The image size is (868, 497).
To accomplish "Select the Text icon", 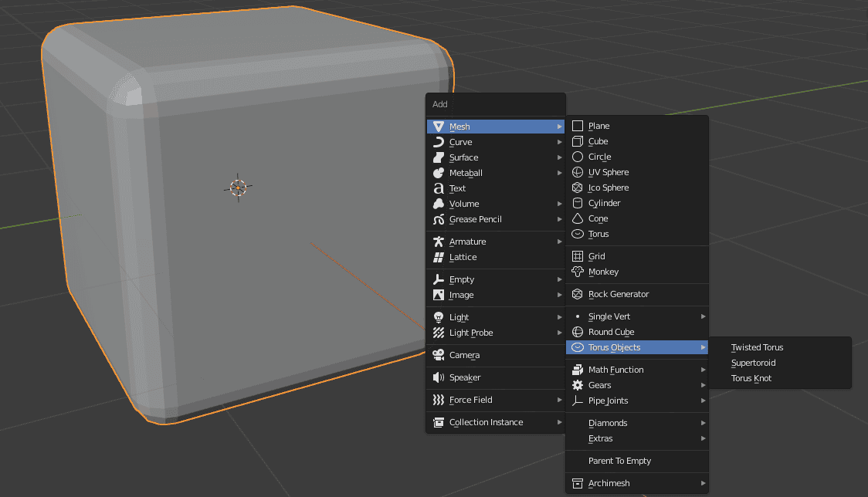I will pyautogui.click(x=440, y=188).
